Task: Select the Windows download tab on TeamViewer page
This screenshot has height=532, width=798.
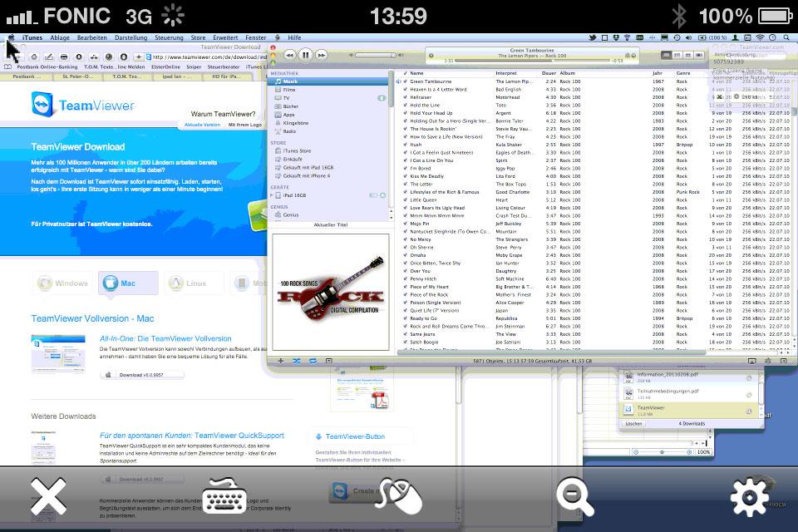Action: (x=62, y=283)
